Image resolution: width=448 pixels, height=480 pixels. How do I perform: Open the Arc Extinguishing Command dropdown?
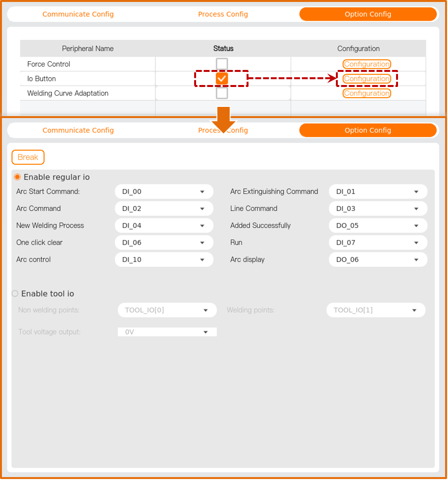coord(378,191)
